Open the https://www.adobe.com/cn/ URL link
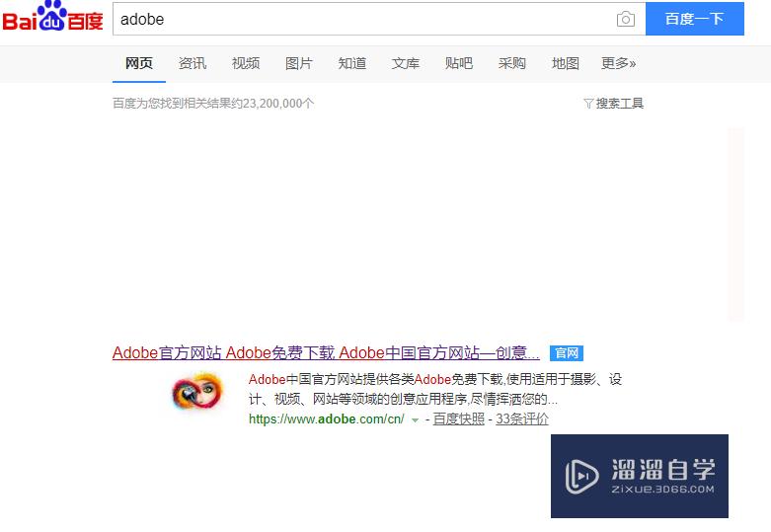771x532 pixels. coord(327,418)
